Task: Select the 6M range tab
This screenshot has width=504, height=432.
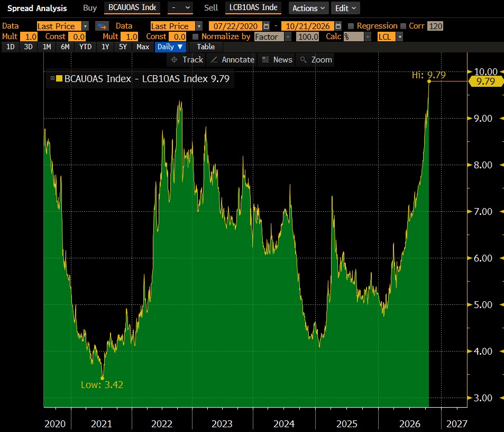Action: tap(65, 47)
